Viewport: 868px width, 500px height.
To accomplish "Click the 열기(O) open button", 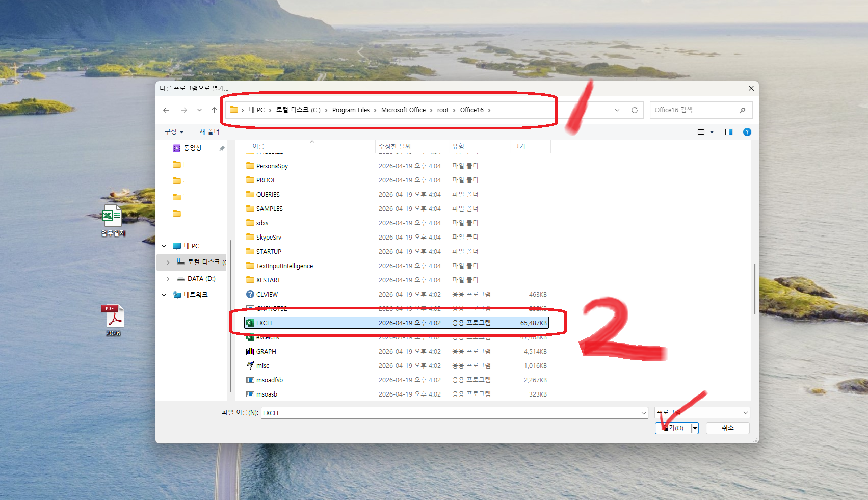I will click(x=673, y=428).
